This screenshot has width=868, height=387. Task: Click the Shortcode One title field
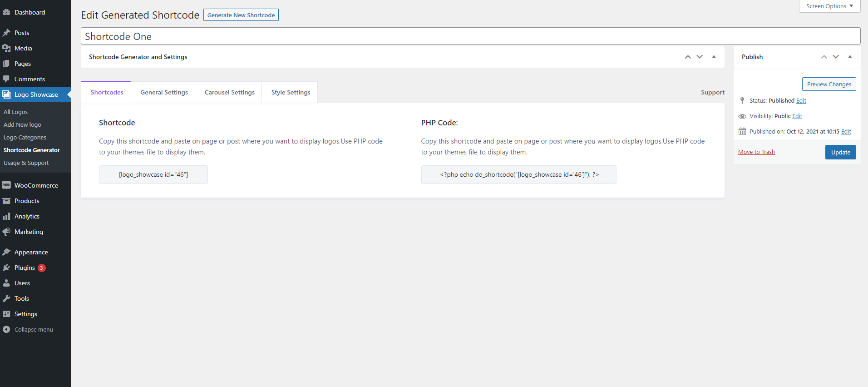470,36
